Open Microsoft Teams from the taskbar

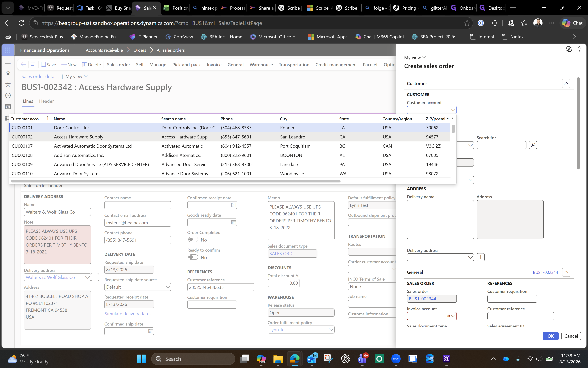click(x=362, y=359)
